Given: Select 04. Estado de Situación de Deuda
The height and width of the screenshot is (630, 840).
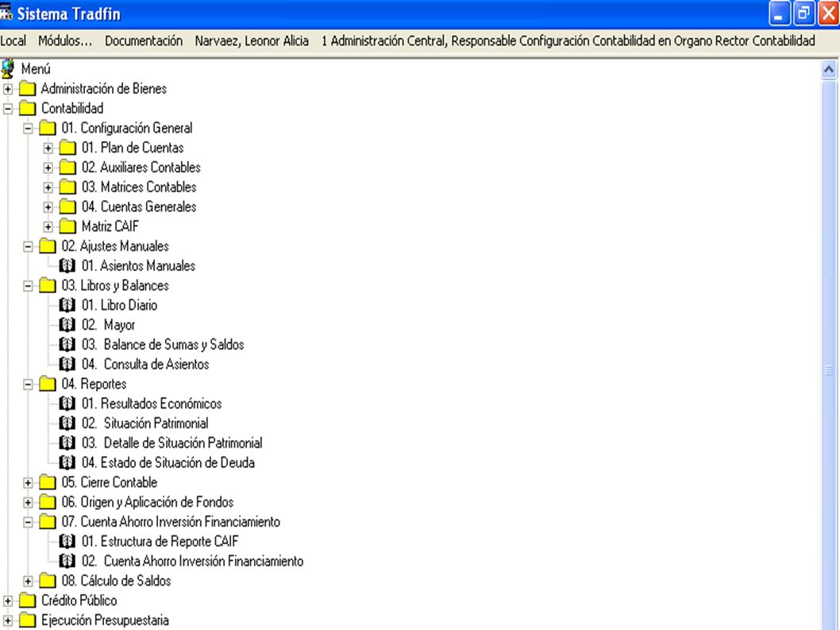Looking at the screenshot, I should [x=168, y=462].
